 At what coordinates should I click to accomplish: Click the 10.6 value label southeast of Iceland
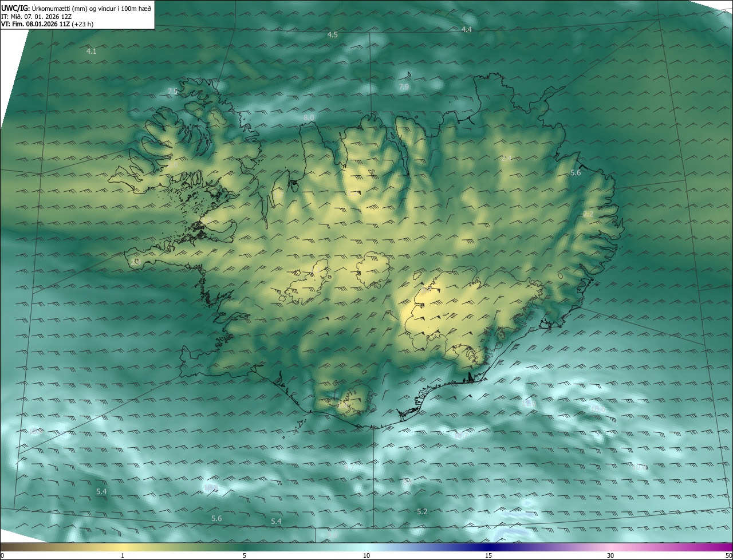(598, 409)
